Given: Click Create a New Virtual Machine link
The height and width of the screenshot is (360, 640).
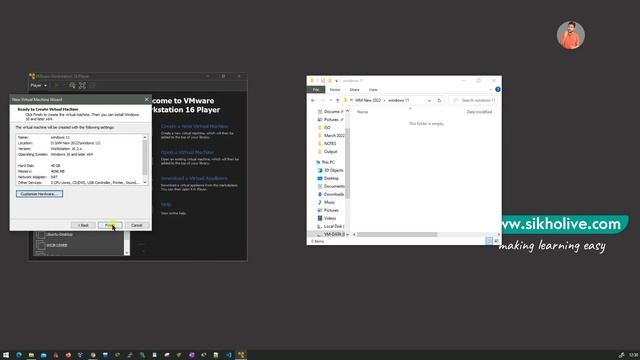Looking at the screenshot, I should click(x=194, y=126).
